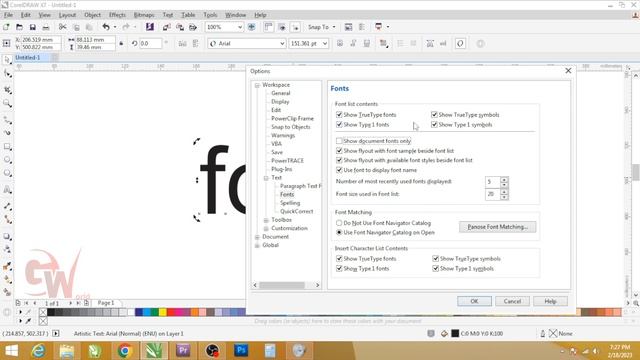
Task: Switch to Untitled-1 document tab
Action: click(x=28, y=58)
